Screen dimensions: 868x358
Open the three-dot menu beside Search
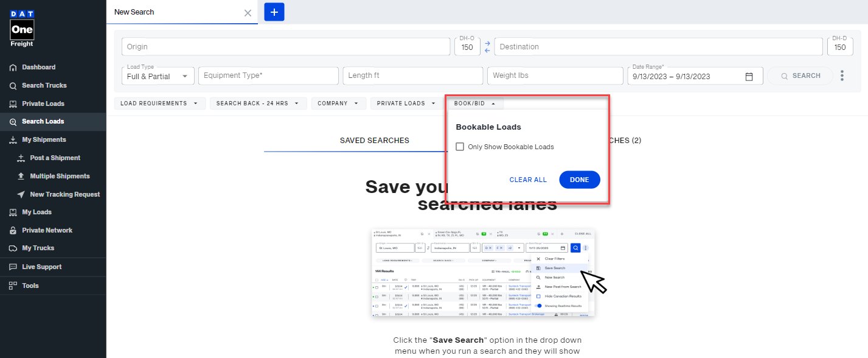(842, 75)
